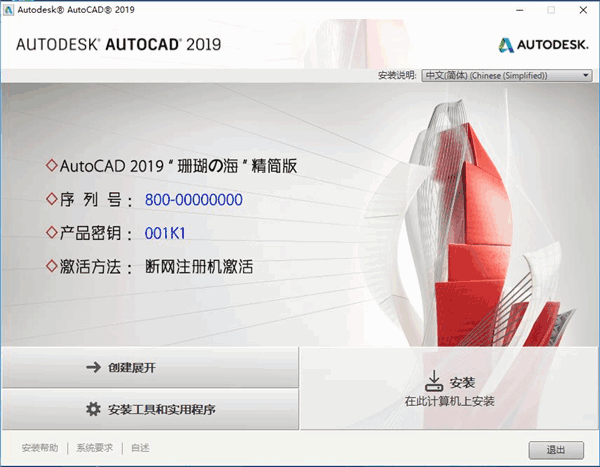The height and width of the screenshot is (467, 600).
Task: Click the arrow icon beside 创建展开
Action: coord(93,367)
